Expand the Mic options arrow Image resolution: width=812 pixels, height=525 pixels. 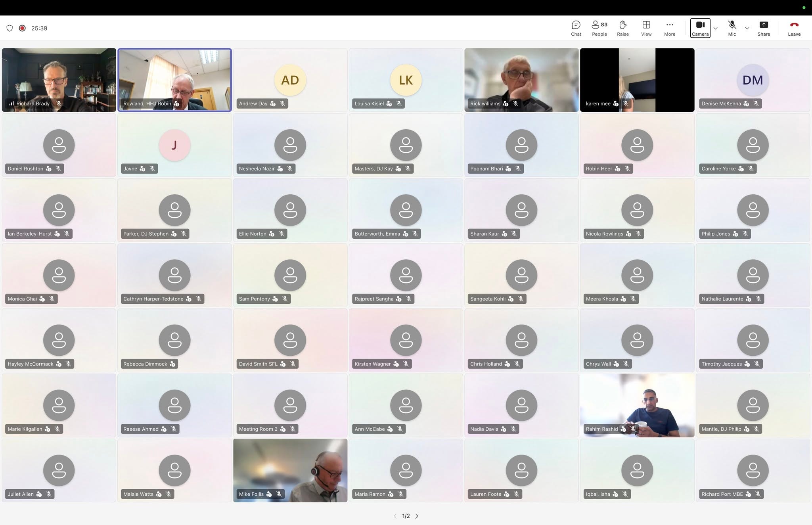point(747,28)
